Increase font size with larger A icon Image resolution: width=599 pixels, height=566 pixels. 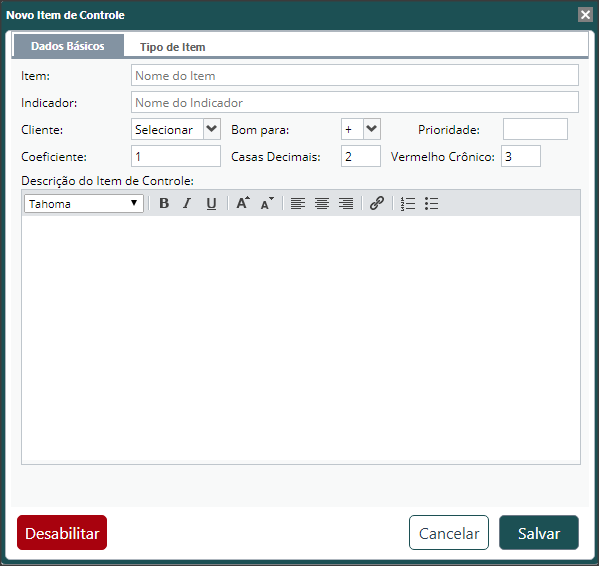pos(243,203)
